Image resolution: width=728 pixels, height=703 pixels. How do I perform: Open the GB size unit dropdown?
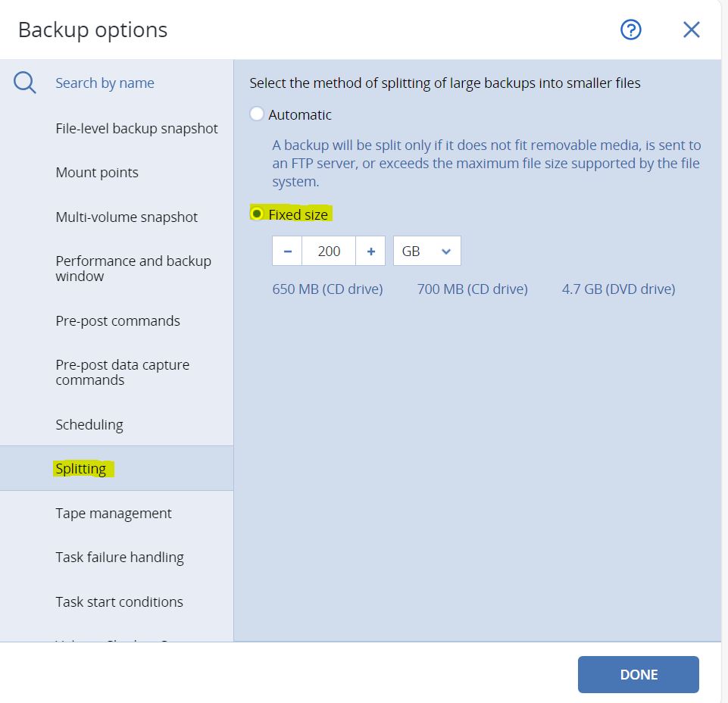(426, 252)
